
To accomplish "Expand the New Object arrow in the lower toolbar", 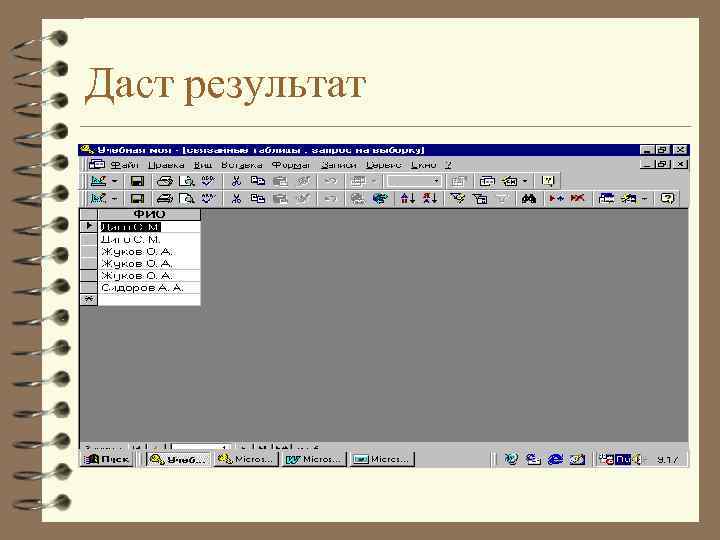I will click(644, 198).
